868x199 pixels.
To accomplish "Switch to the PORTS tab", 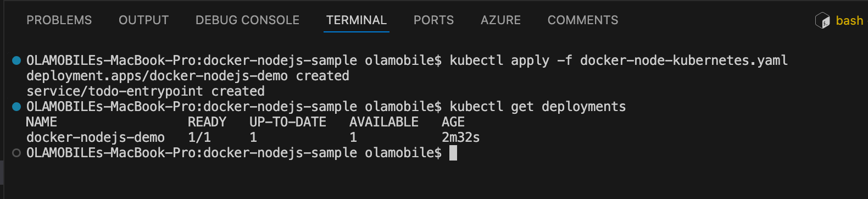I will pyautogui.click(x=434, y=20).
